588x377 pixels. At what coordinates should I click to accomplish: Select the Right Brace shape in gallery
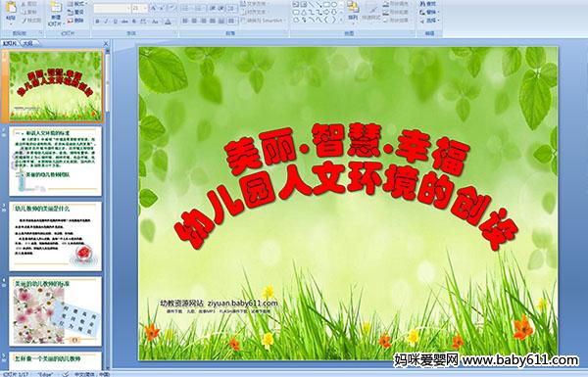334,20
